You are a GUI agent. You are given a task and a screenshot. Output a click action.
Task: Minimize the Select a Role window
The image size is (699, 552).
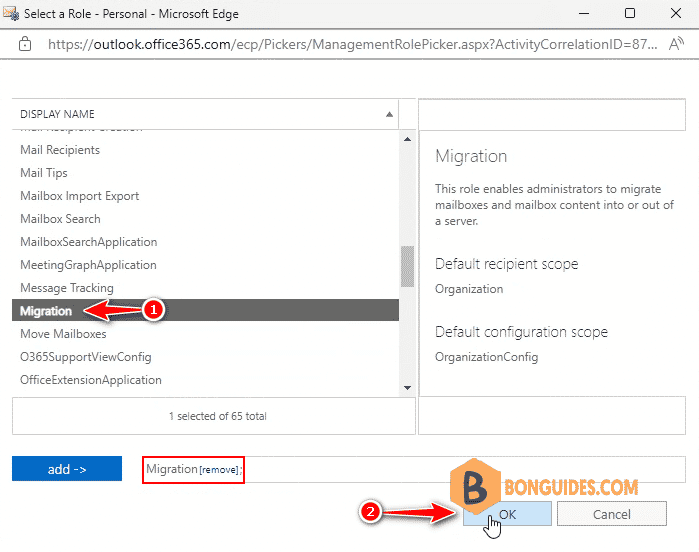(x=584, y=13)
